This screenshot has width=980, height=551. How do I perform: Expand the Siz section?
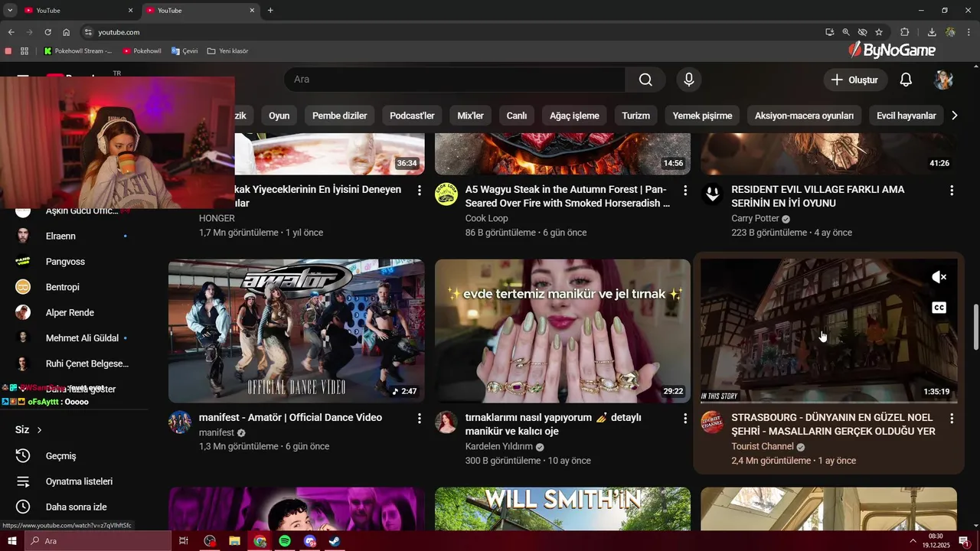(x=28, y=430)
